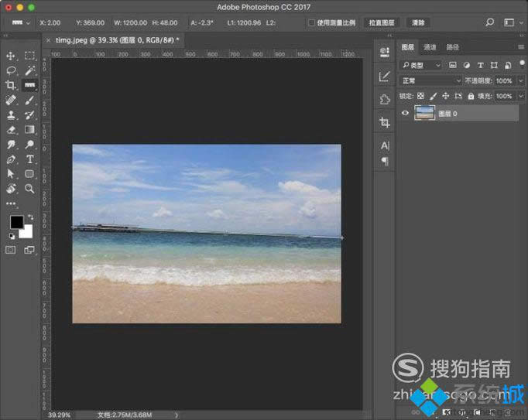Click the black foreground color swatch

(15, 222)
